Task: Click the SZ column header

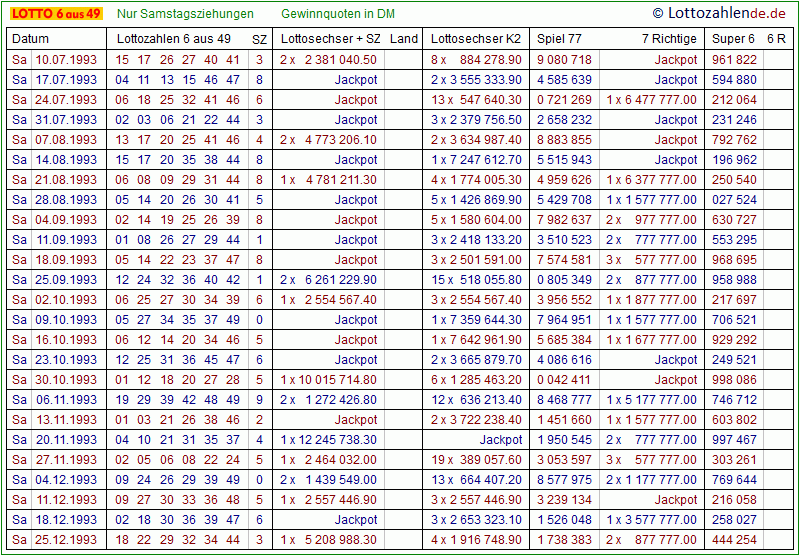Action: coord(259,39)
